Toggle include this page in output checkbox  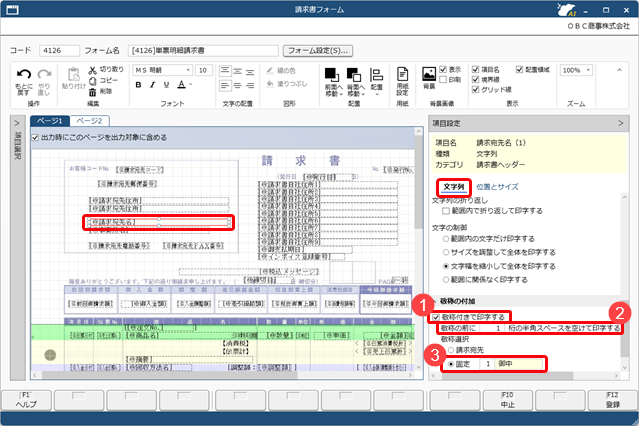[x=35, y=138]
